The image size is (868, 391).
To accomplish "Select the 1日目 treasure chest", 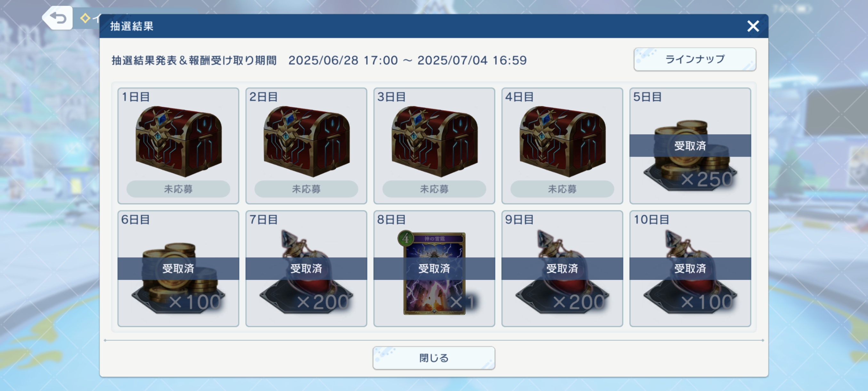I will (x=179, y=141).
